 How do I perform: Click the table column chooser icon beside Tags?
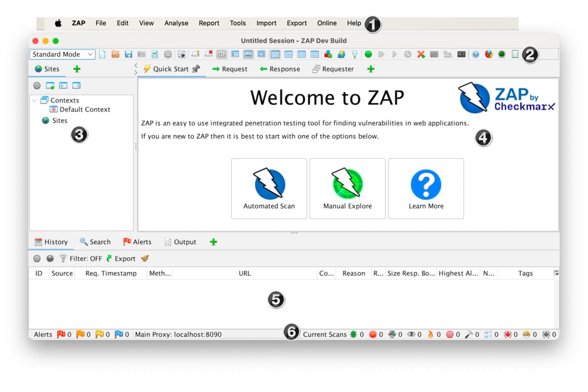coord(556,273)
